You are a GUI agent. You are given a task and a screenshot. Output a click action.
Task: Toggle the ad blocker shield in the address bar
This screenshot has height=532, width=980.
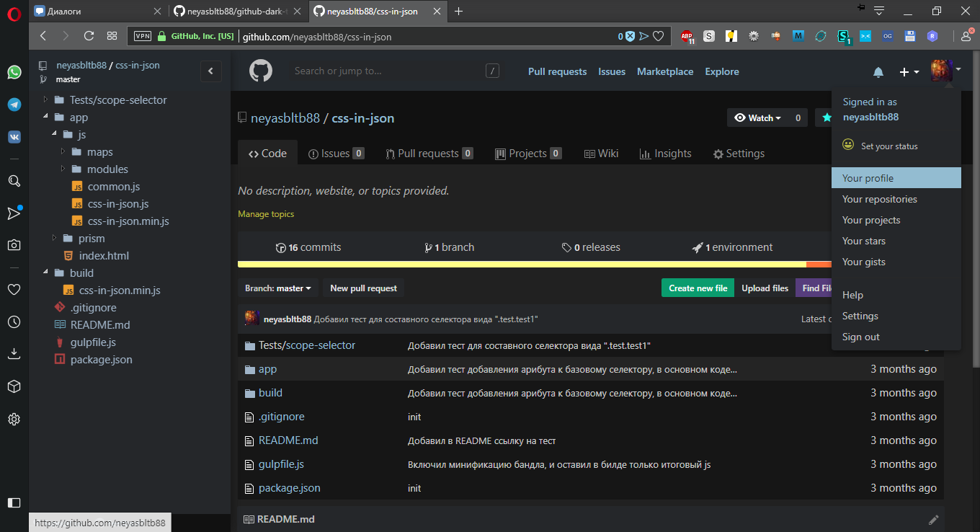click(x=630, y=36)
